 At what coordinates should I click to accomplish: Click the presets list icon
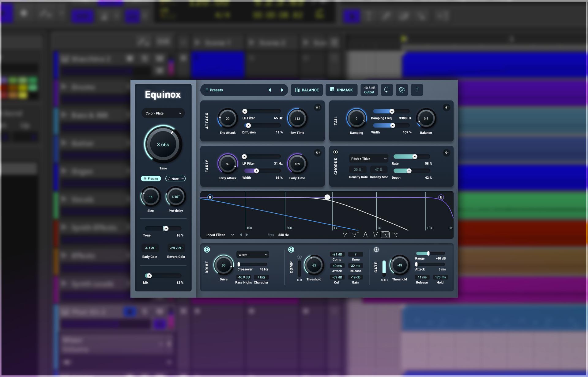point(206,90)
